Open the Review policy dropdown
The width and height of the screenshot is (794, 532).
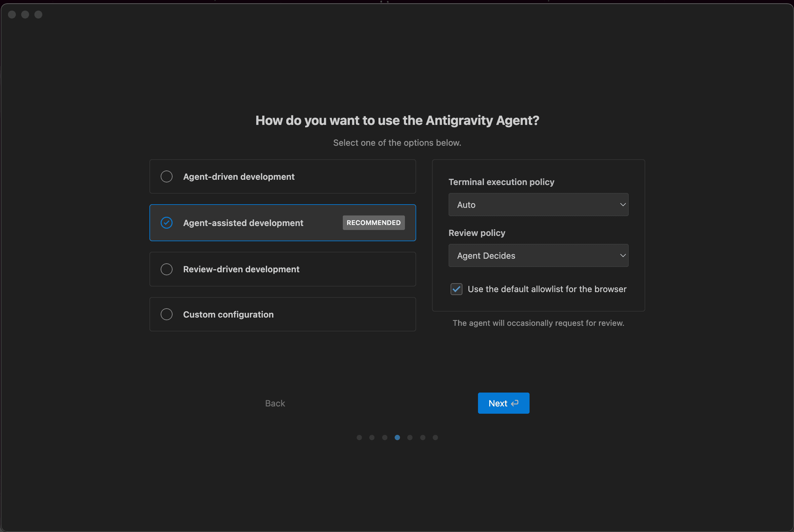pyautogui.click(x=538, y=255)
